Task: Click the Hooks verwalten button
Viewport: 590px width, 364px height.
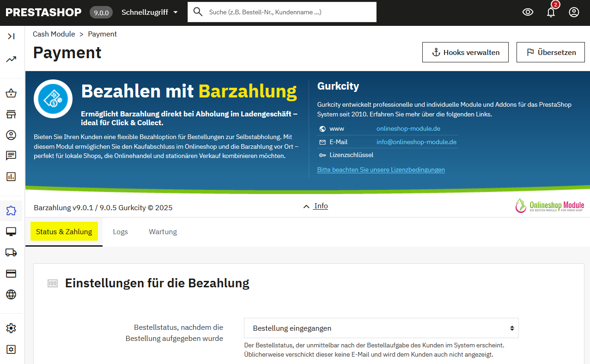Action: pyautogui.click(x=465, y=52)
